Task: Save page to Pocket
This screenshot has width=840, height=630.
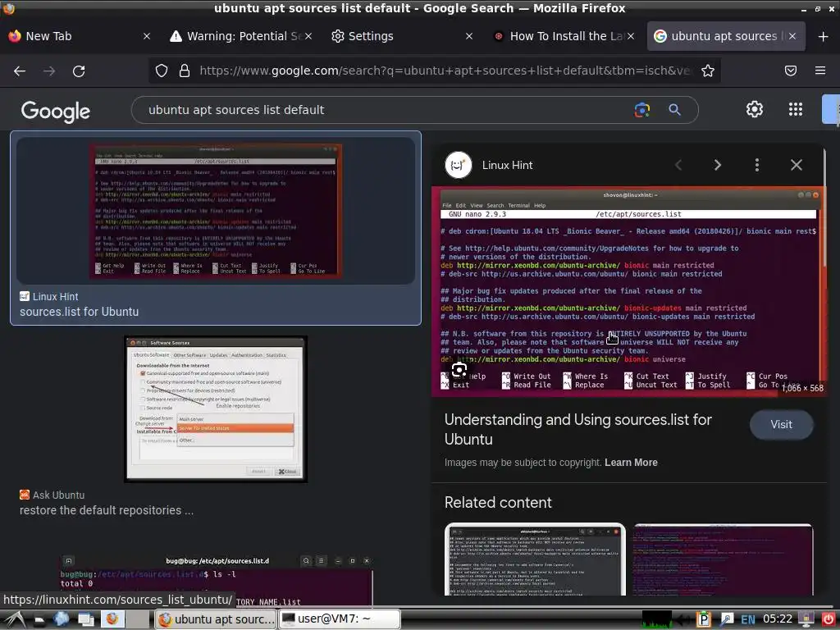Action: (791, 71)
